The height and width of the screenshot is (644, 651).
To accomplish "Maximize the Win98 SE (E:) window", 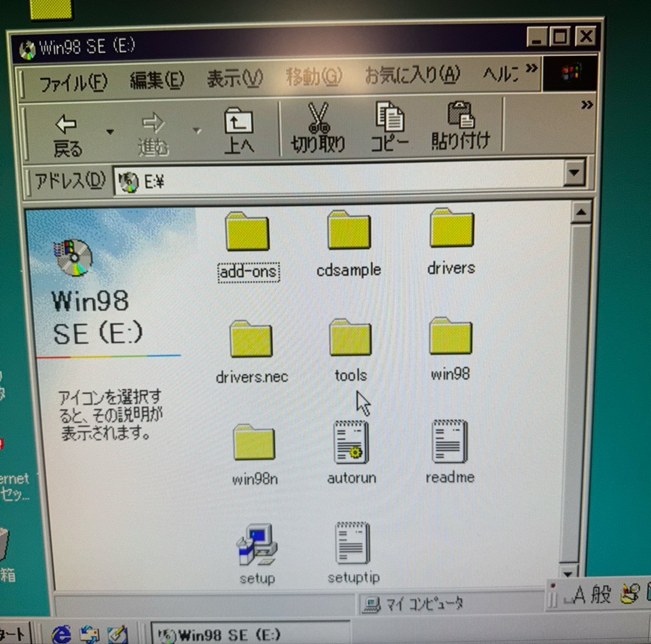I will coord(560,37).
